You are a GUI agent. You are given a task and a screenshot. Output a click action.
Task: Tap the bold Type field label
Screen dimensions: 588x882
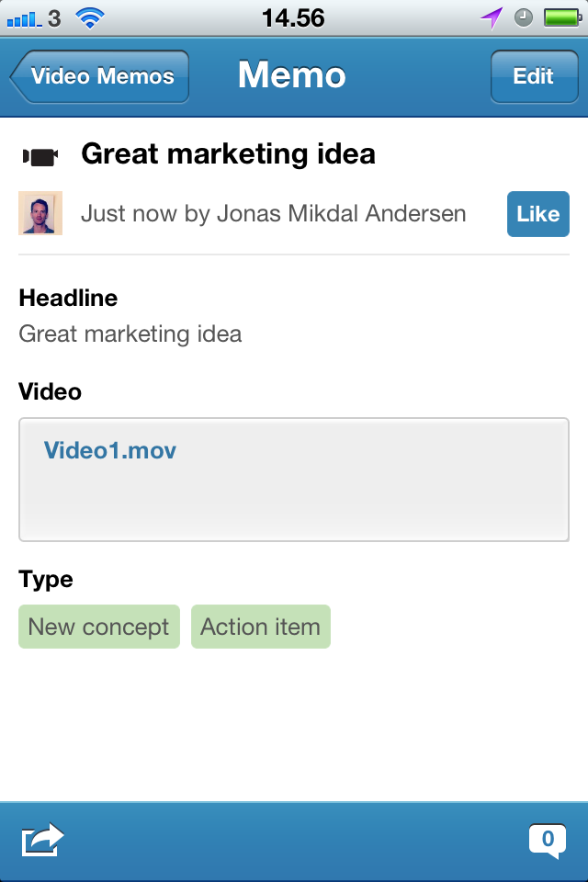[x=46, y=580]
